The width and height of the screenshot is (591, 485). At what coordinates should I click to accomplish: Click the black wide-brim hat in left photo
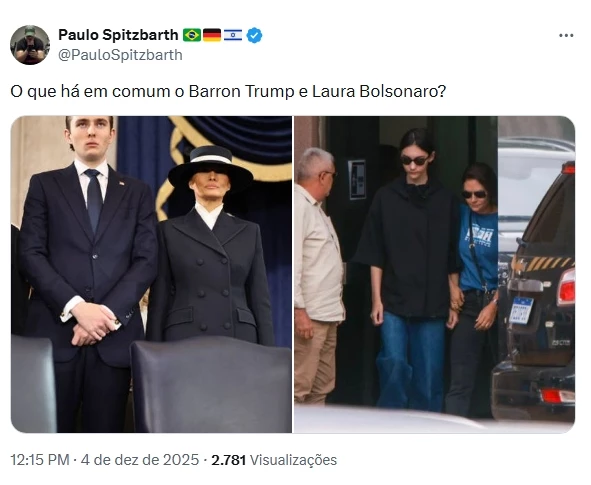click(210, 166)
